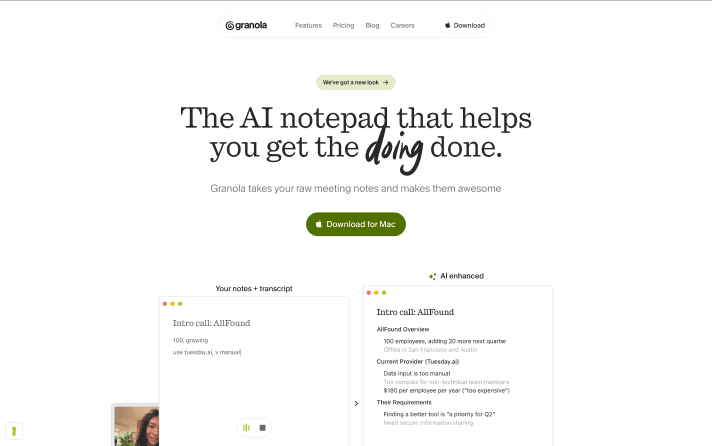712x446 pixels.
Task: Click the AI enhanced sparkle icon
Action: coord(433,276)
